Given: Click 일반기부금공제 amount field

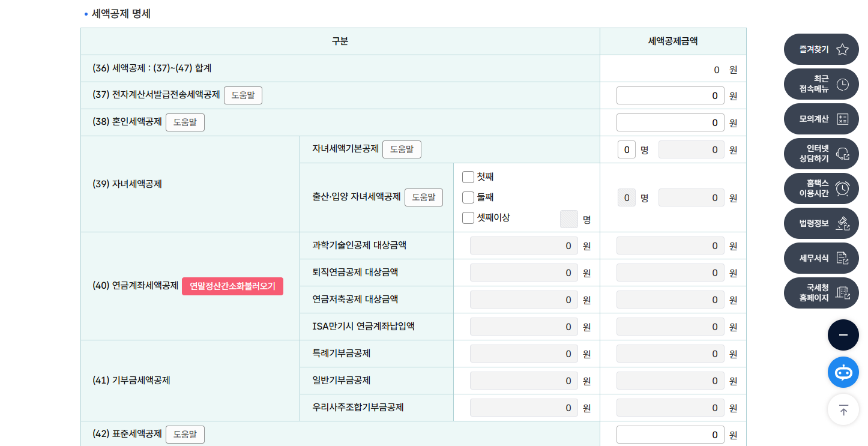Looking at the screenshot, I should click(523, 381).
